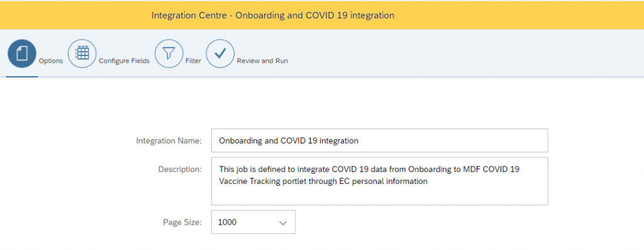
Task: Switch to the Configure Fields step label
Action: click(125, 61)
